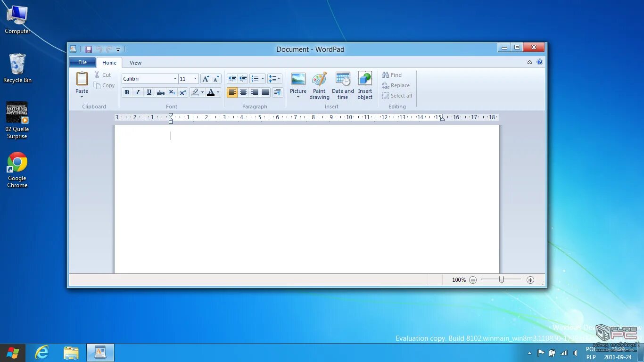Image resolution: width=644 pixels, height=362 pixels.
Task: Click the Paste clipboard icon
Action: click(82, 79)
